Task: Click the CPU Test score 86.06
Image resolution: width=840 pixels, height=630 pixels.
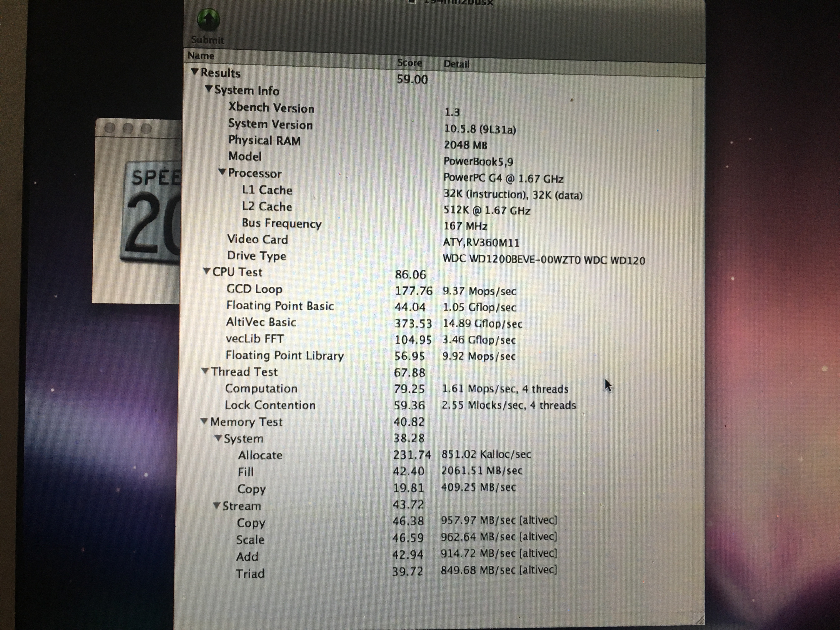Action: click(410, 274)
